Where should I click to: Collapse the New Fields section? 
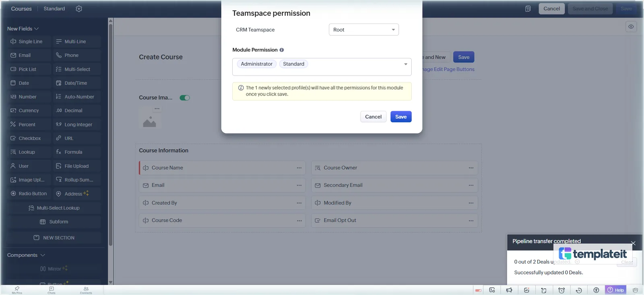coord(23,29)
